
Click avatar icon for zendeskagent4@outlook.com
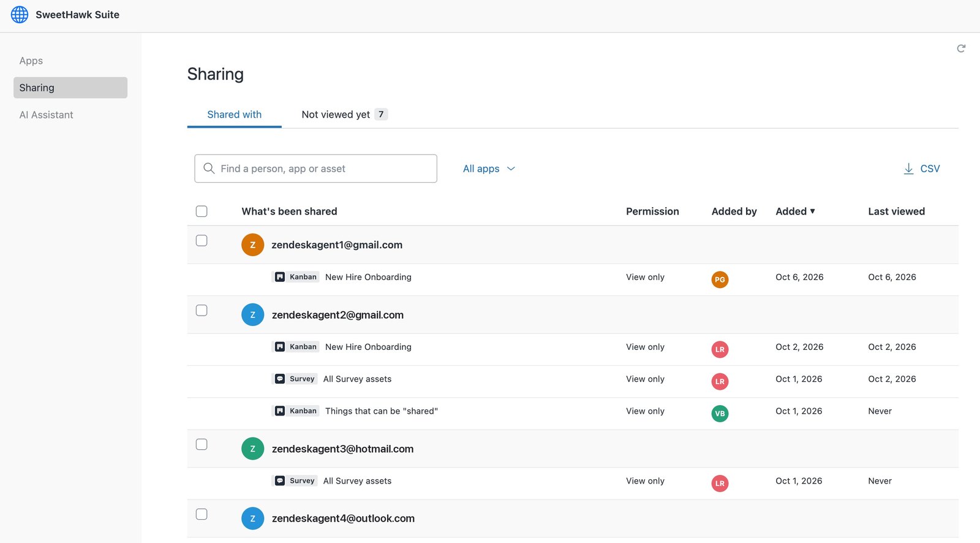click(252, 518)
